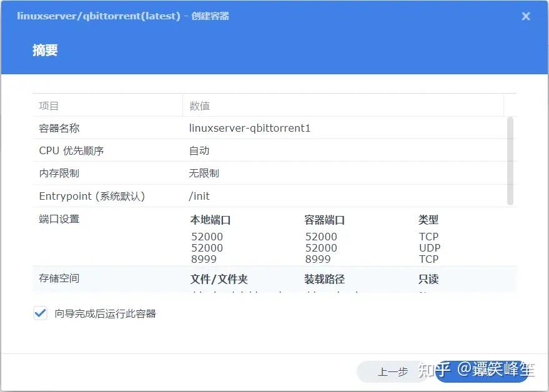Image resolution: width=549 pixels, height=392 pixels.
Task: Click the summary table vertical scrollbar
Action: (510, 161)
